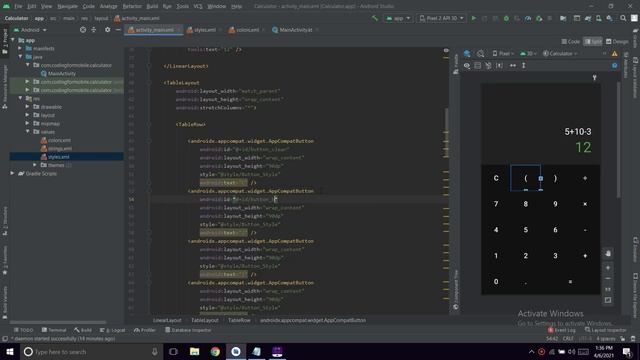Viewport: 640px width, 360px height.
Task: Collapse the values folder
Action: [x=27, y=132]
